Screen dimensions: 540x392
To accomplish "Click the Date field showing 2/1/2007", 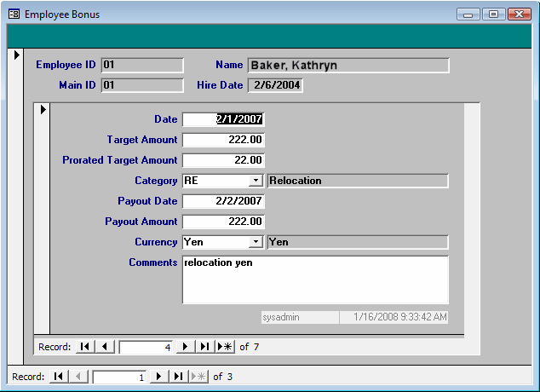I will point(223,119).
